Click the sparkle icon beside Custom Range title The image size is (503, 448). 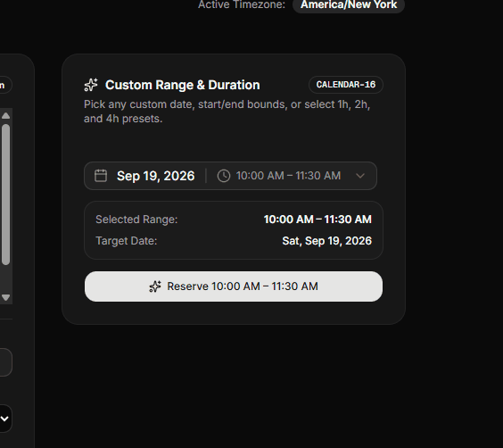click(91, 85)
